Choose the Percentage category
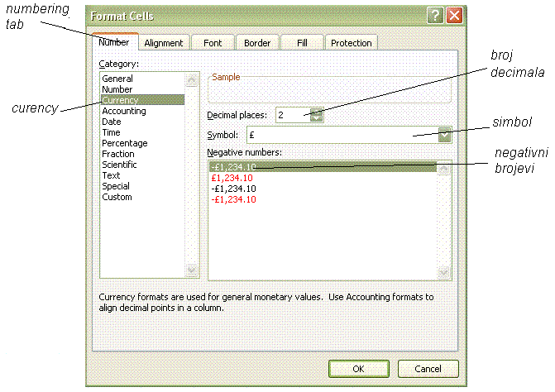Image resolution: width=555 pixels, height=392 pixels. 124,143
